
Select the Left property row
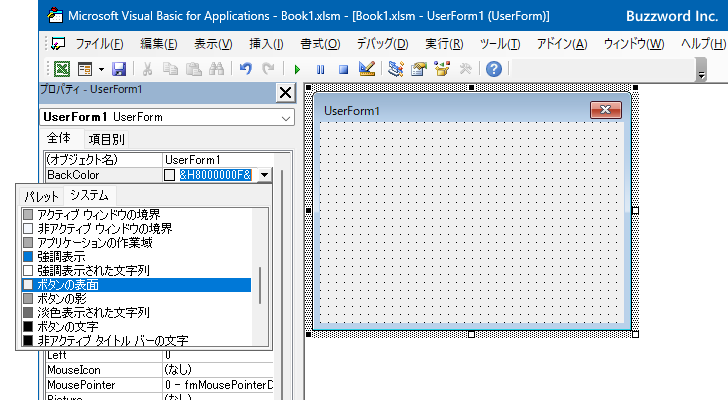tap(159, 355)
